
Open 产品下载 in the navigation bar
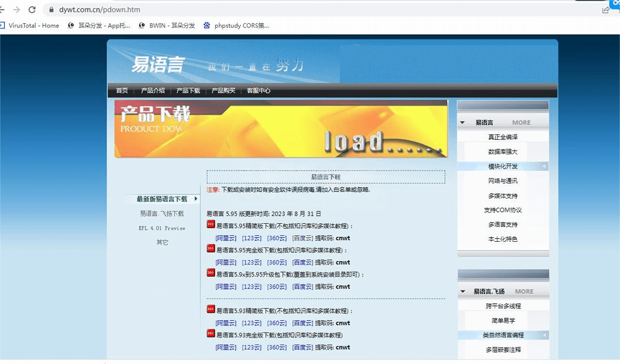click(188, 91)
